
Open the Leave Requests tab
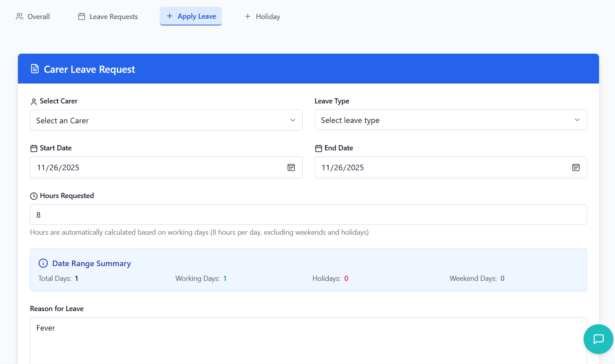108,17
